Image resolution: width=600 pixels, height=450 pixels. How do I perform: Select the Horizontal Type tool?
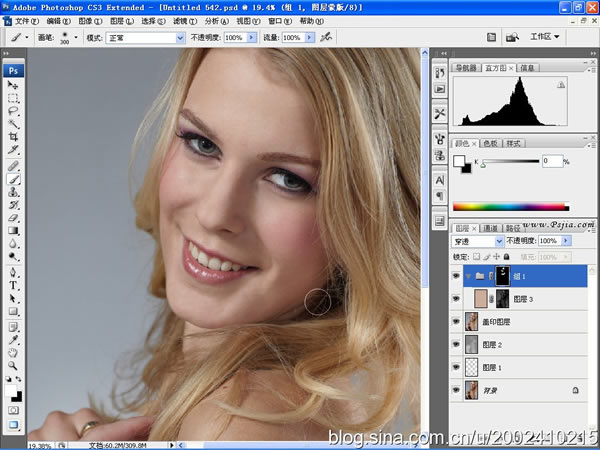(13, 285)
